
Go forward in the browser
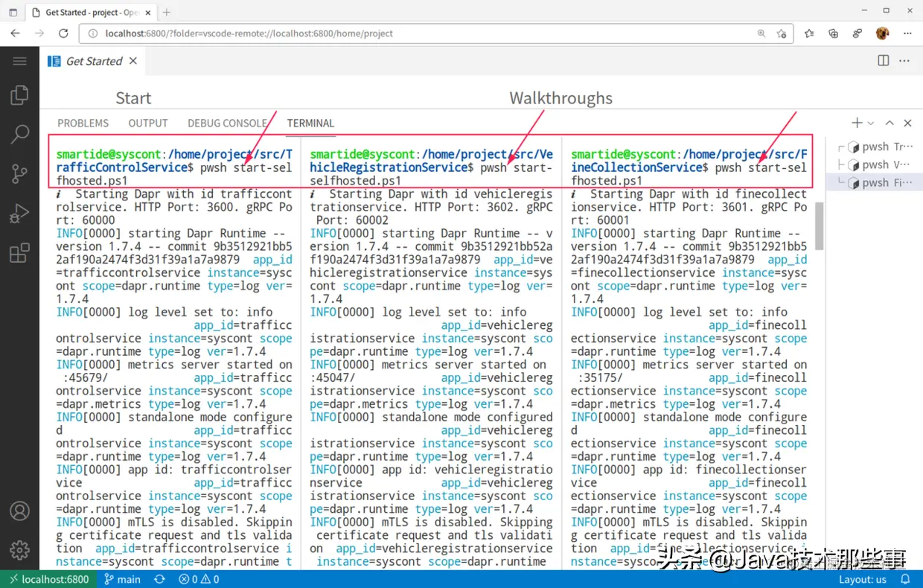39,33
